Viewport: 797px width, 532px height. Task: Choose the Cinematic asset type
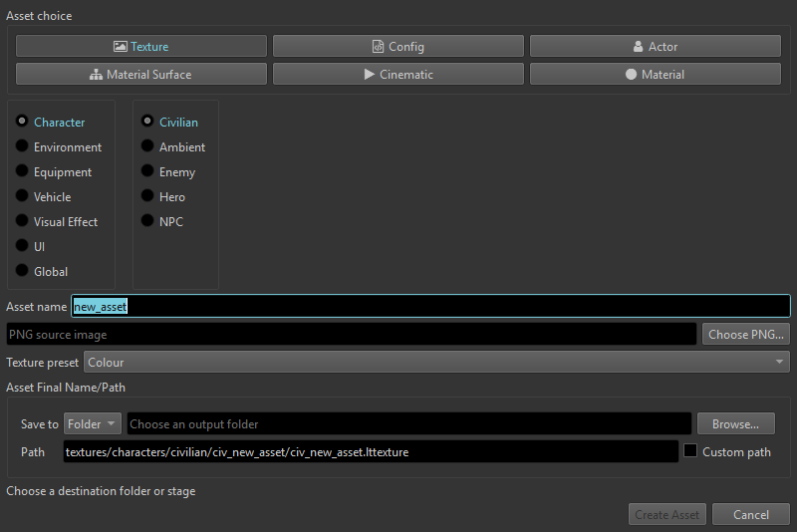398,74
